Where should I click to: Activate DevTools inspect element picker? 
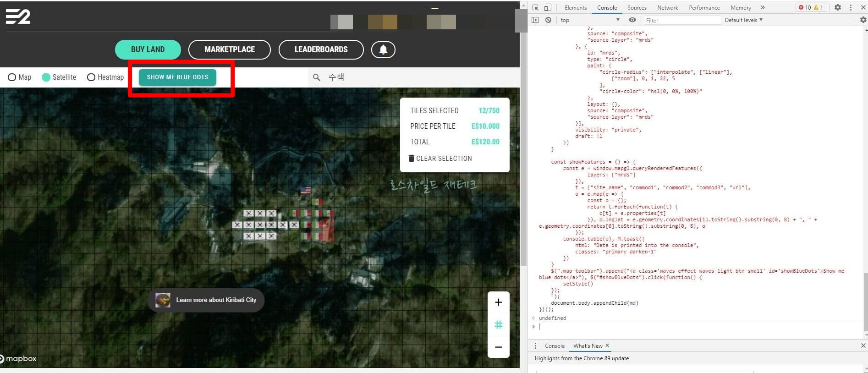coord(535,7)
